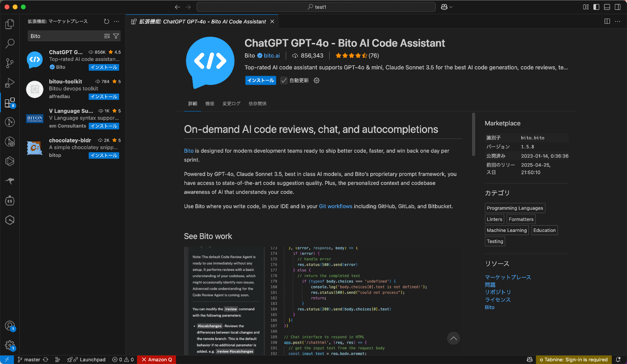Toggle the bottom panel
This screenshot has width=627, height=364.
tap(607, 7)
